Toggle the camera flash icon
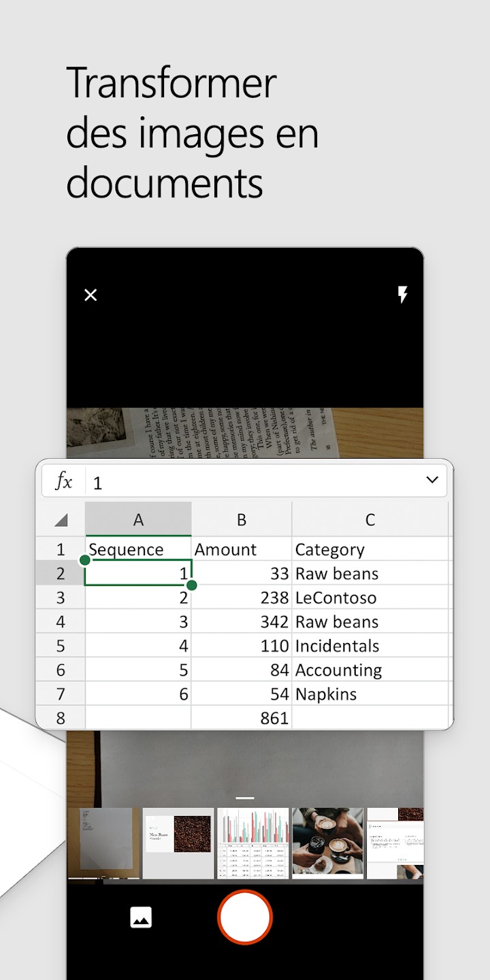The width and height of the screenshot is (490, 980). coord(402,295)
